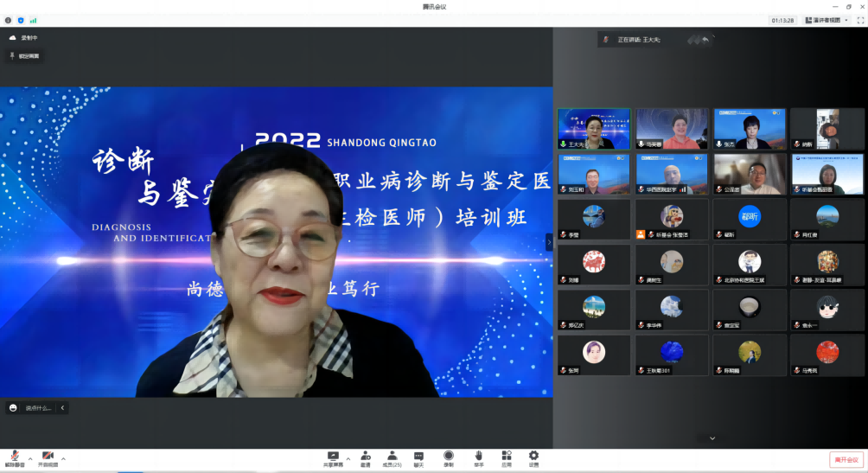
Task: Expand audio options arrow beside microphone
Action: [30, 457]
